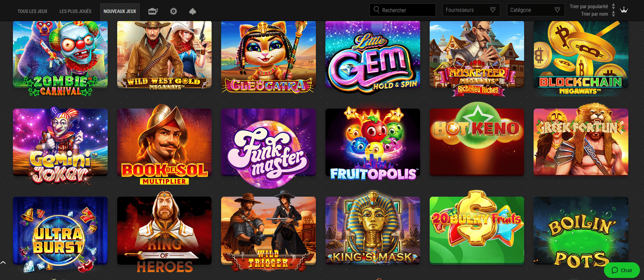
Task: Open the green Chat bubble
Action: 622,270
